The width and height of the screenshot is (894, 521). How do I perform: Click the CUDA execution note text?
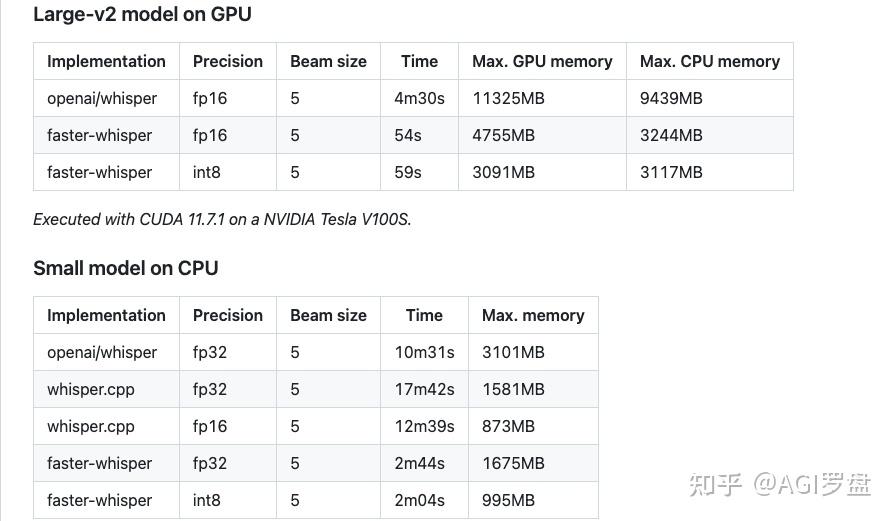click(x=222, y=219)
